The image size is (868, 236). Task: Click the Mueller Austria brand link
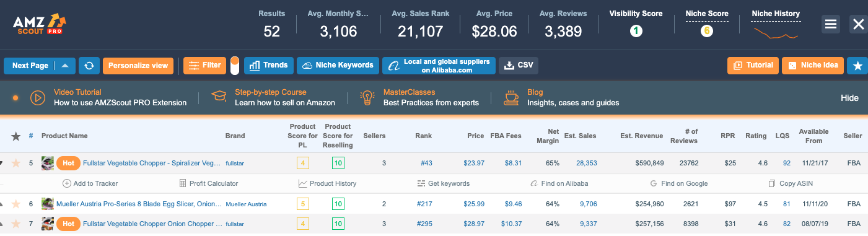(x=246, y=204)
